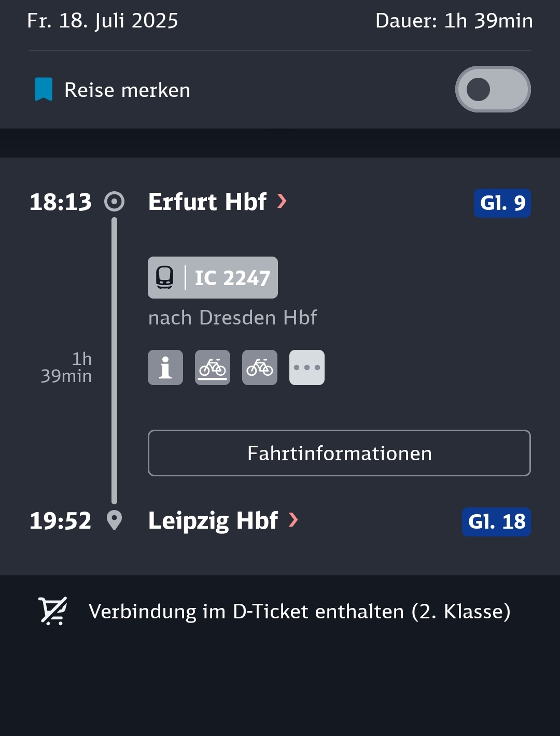The height and width of the screenshot is (736, 560).
Task: Toggle the Reise merken switch
Action: [493, 89]
